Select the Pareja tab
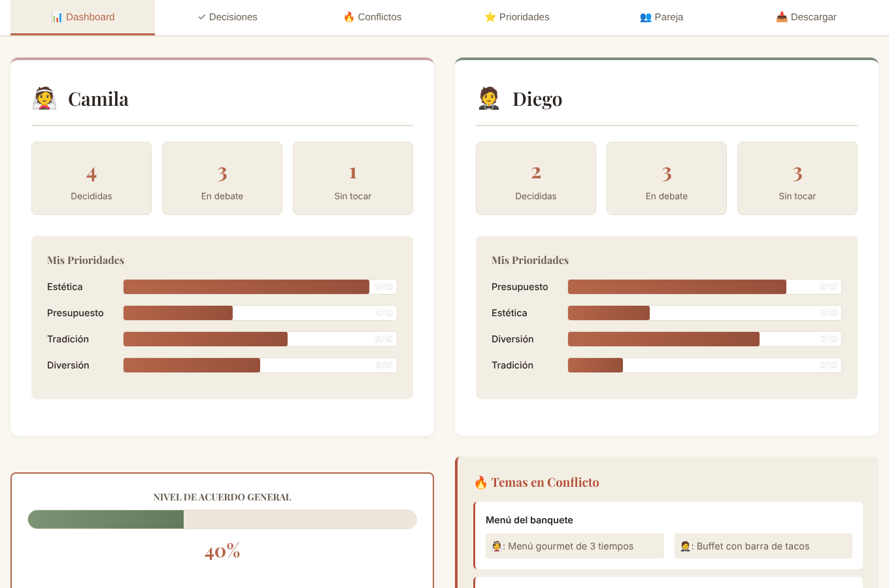The image size is (889, 588). (662, 17)
